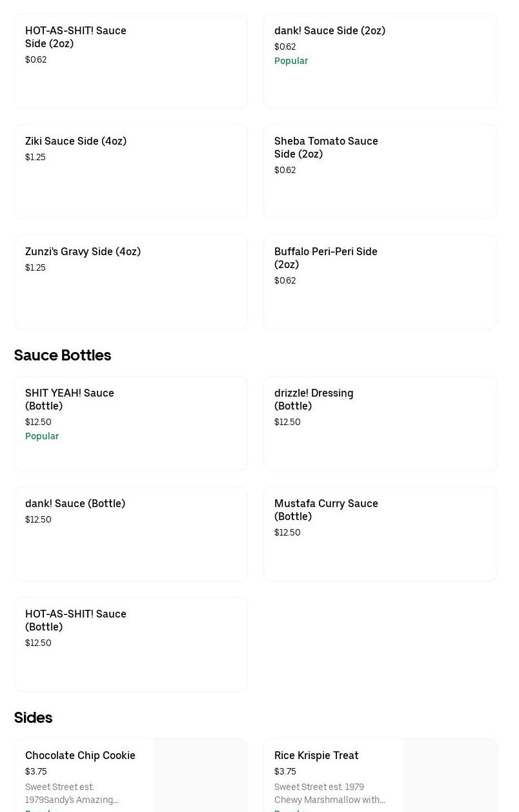Open the SHIT YEAH! Sauce (Bottle) item
The width and height of the screenshot is (519, 812).
click(130, 423)
